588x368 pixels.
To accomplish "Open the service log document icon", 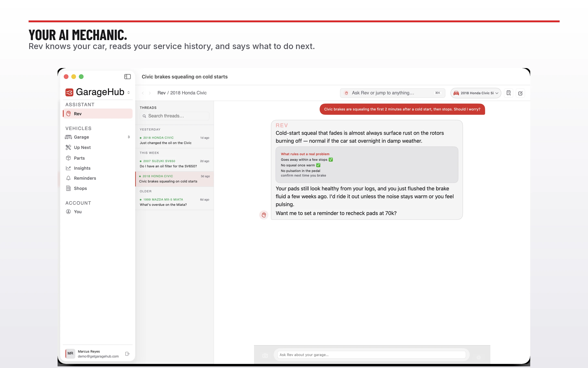I will (x=509, y=93).
